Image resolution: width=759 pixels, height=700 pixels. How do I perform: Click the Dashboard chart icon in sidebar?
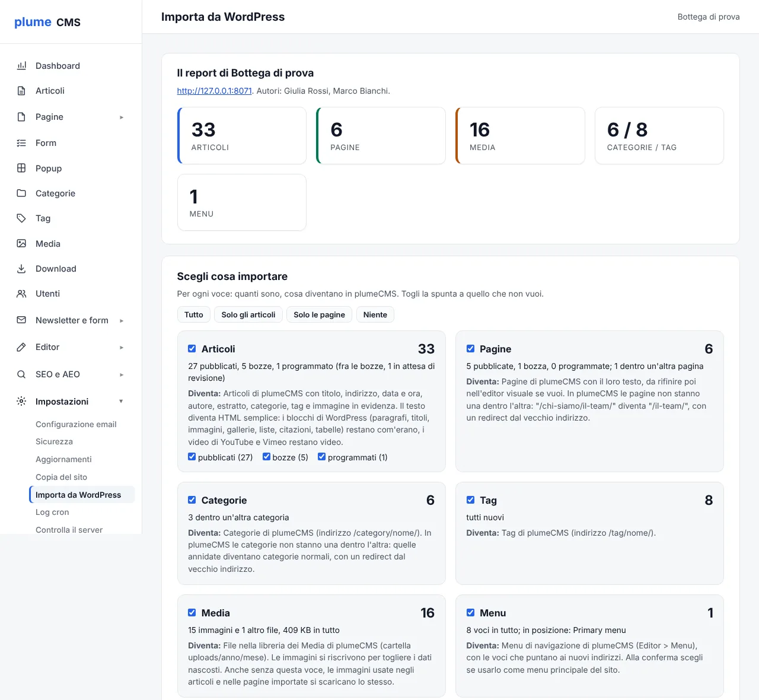point(21,66)
